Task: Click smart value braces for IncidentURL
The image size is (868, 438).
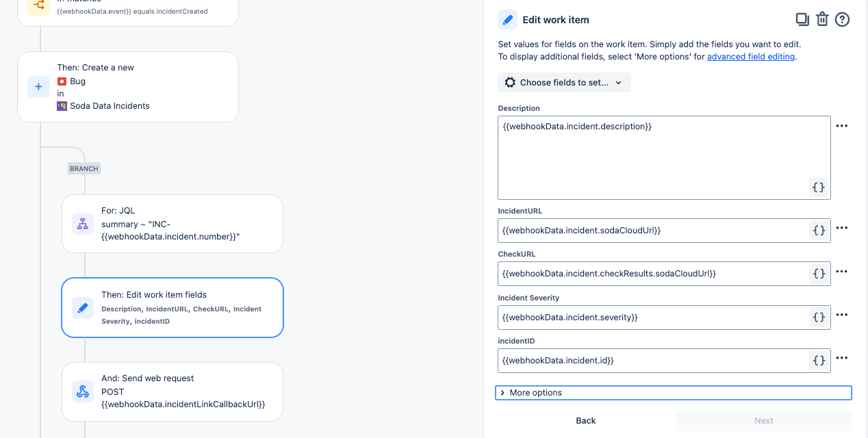Action: (818, 231)
